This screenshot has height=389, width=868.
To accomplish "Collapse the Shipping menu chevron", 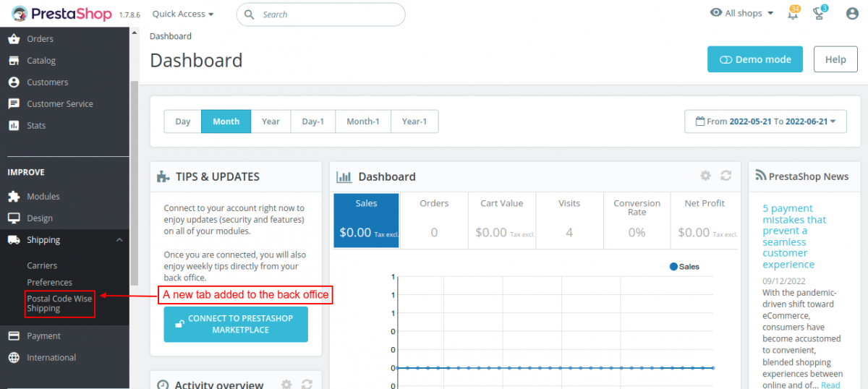I will (x=119, y=240).
